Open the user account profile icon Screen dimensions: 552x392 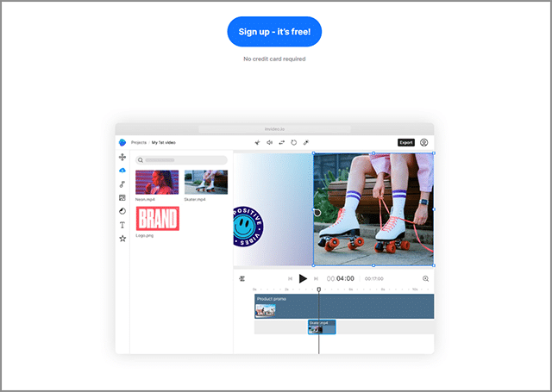(x=424, y=142)
